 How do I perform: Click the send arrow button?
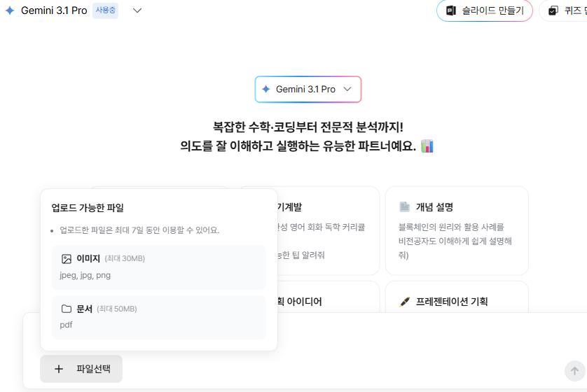coord(574,371)
